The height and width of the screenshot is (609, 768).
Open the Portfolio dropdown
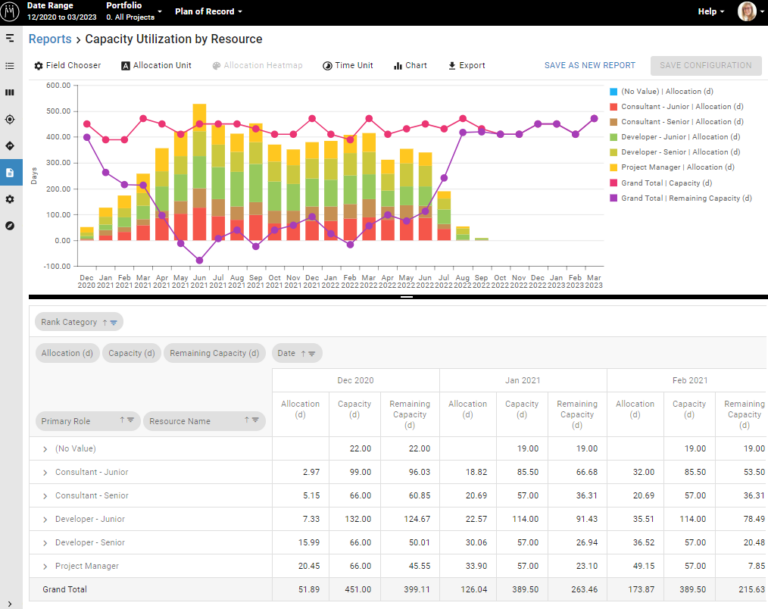coord(134,11)
